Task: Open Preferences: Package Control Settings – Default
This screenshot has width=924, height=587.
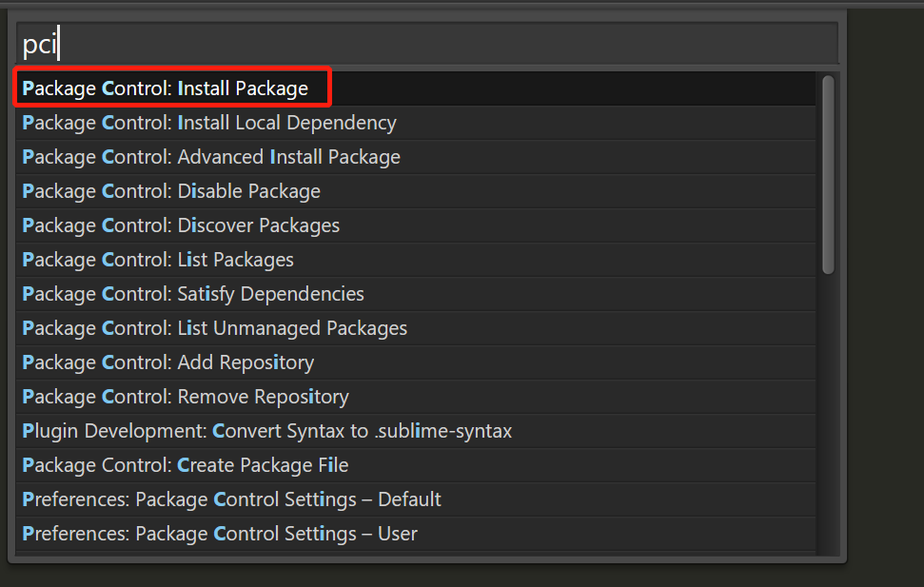Action: click(x=416, y=499)
